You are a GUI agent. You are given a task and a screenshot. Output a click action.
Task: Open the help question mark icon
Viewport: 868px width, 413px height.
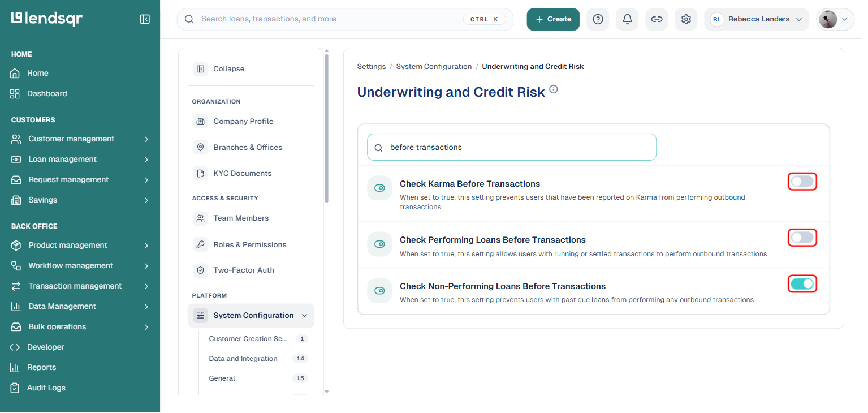[x=598, y=19]
